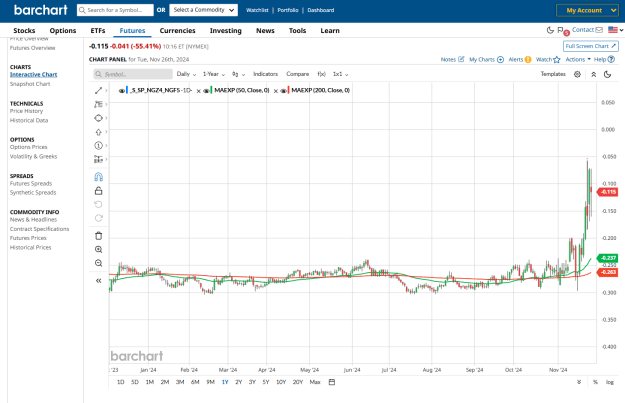Open the calendar date range icon
Image resolution: width=625 pixels, height=403 pixels.
click(332, 382)
